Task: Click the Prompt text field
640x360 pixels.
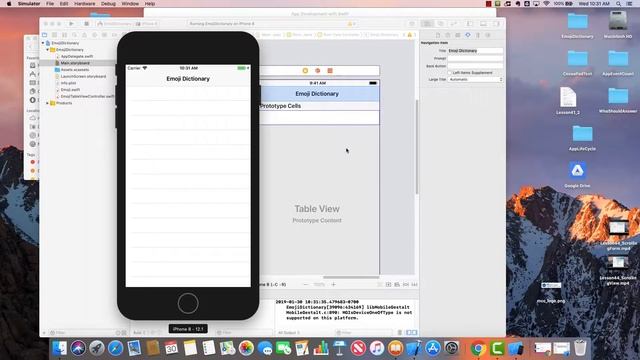Action: [x=476, y=58]
